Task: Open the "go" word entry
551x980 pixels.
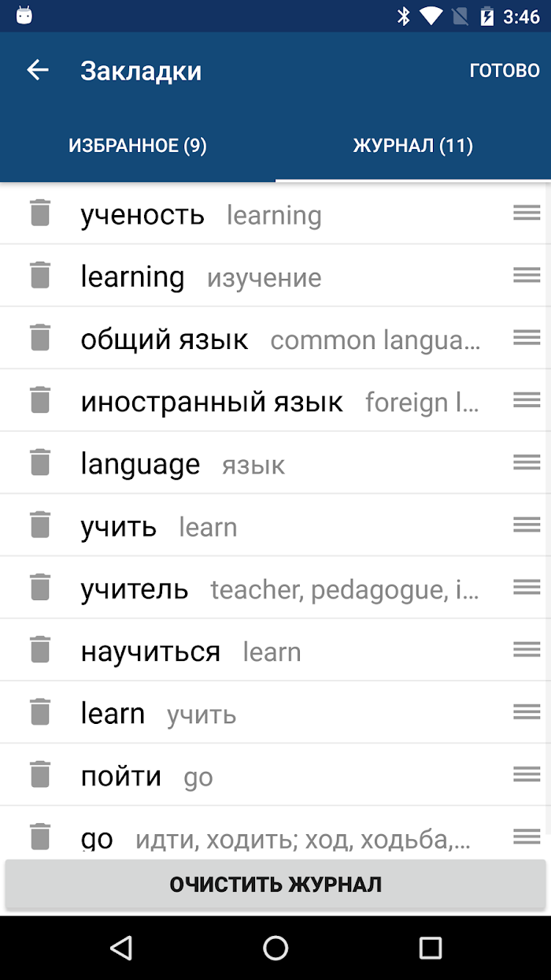Action: pyautogui.click(x=275, y=837)
